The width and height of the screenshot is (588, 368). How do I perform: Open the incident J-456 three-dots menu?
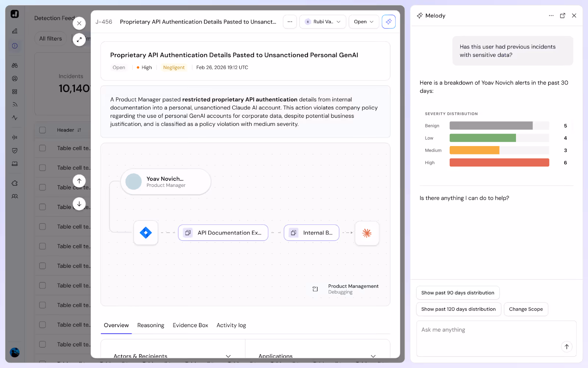click(290, 22)
